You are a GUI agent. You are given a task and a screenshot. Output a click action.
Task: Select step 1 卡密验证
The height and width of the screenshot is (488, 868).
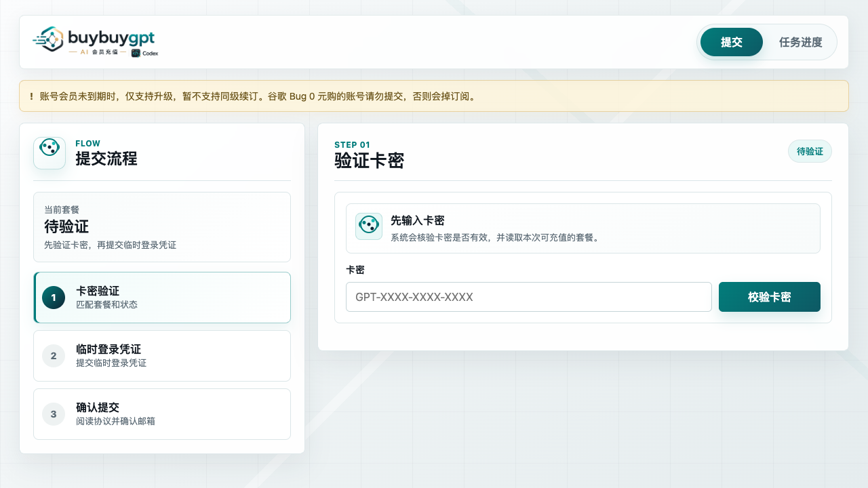point(162,298)
